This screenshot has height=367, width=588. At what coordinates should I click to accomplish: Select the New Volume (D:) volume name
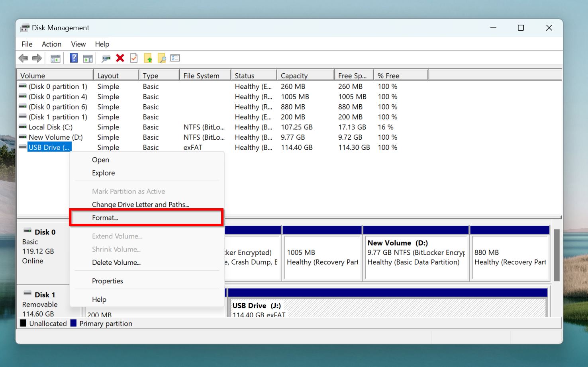pos(56,137)
